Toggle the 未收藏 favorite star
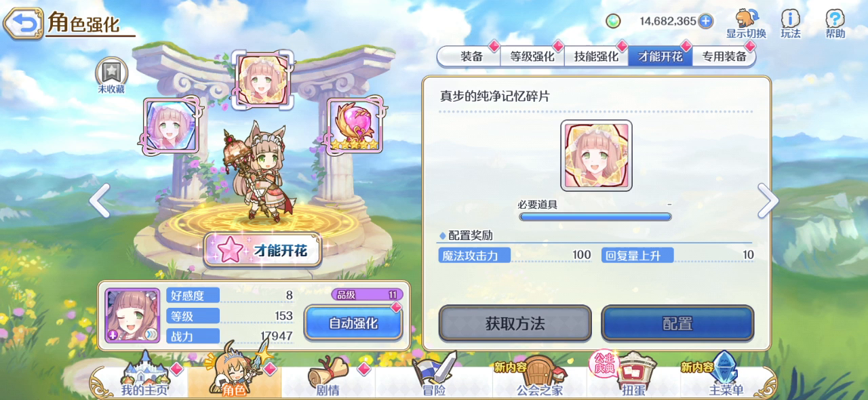Image resolution: width=868 pixels, height=400 pixels. pos(111,72)
